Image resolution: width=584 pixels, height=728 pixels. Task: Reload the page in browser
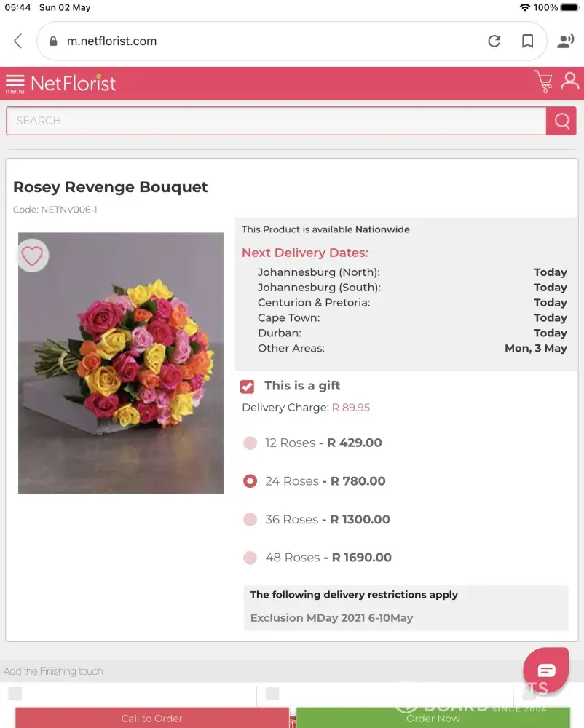click(x=494, y=41)
